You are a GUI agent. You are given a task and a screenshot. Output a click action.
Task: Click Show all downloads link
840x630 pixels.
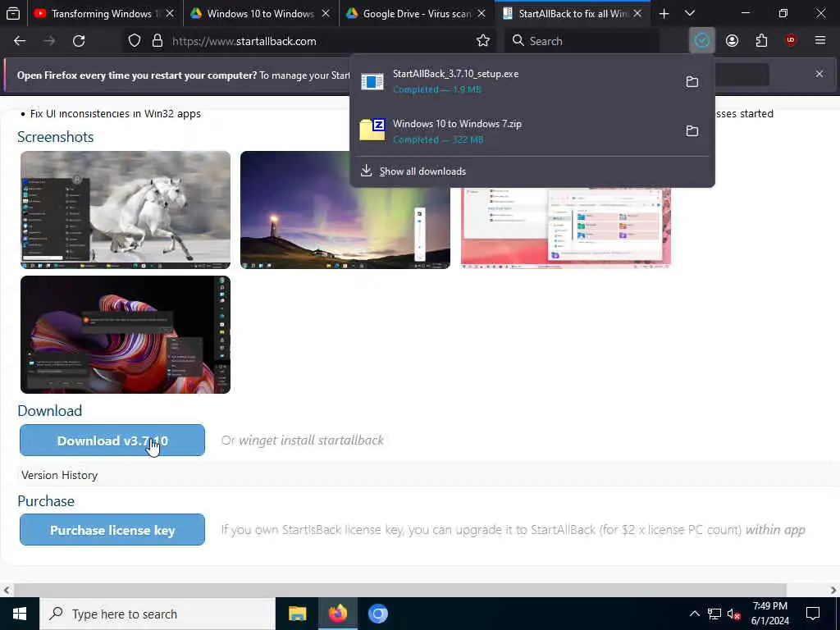point(422,171)
